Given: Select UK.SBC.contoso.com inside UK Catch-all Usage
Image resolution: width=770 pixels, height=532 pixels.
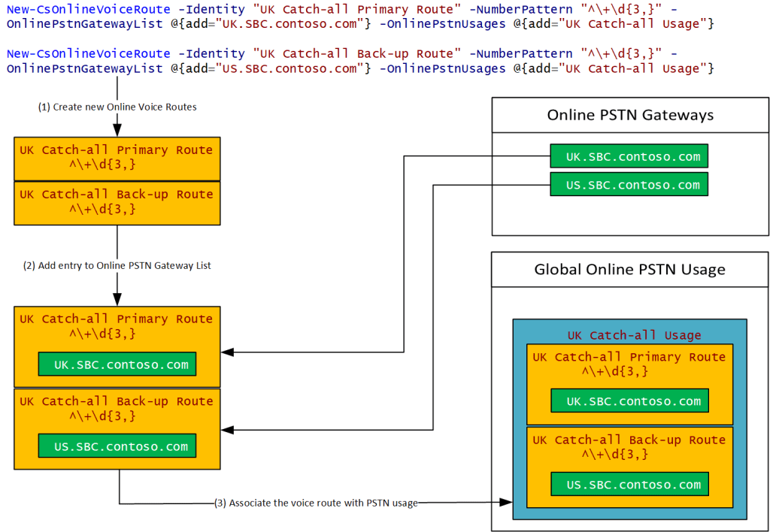Looking at the screenshot, I should 629,401.
